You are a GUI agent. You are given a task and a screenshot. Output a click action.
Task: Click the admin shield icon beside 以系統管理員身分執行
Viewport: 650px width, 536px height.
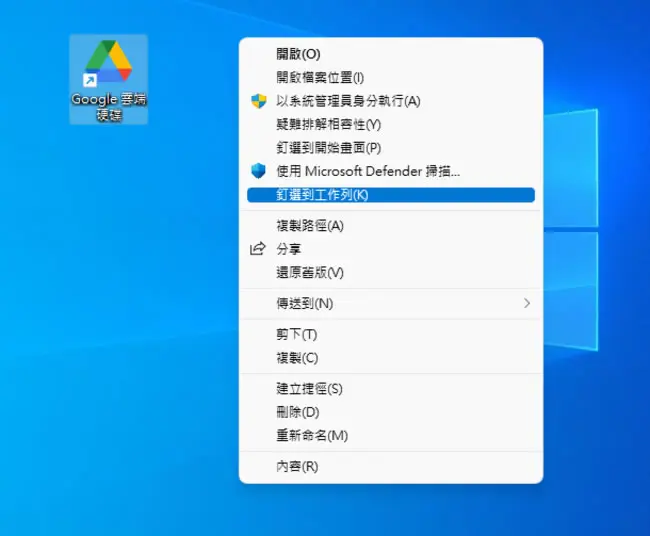coord(259,101)
